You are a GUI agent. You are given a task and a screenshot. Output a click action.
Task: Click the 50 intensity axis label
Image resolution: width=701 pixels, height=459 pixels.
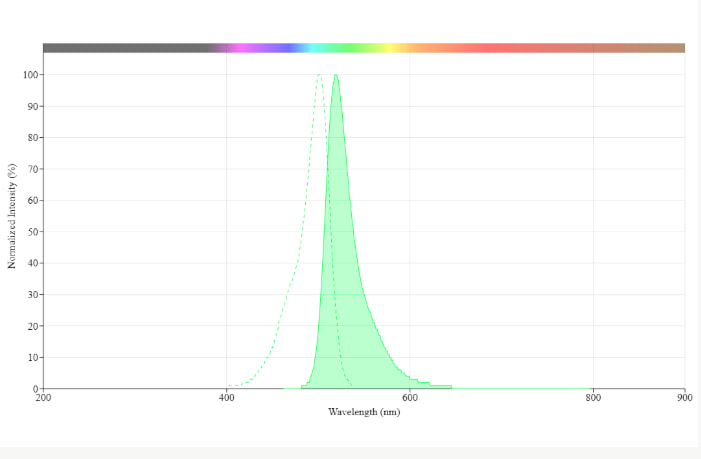coord(32,232)
